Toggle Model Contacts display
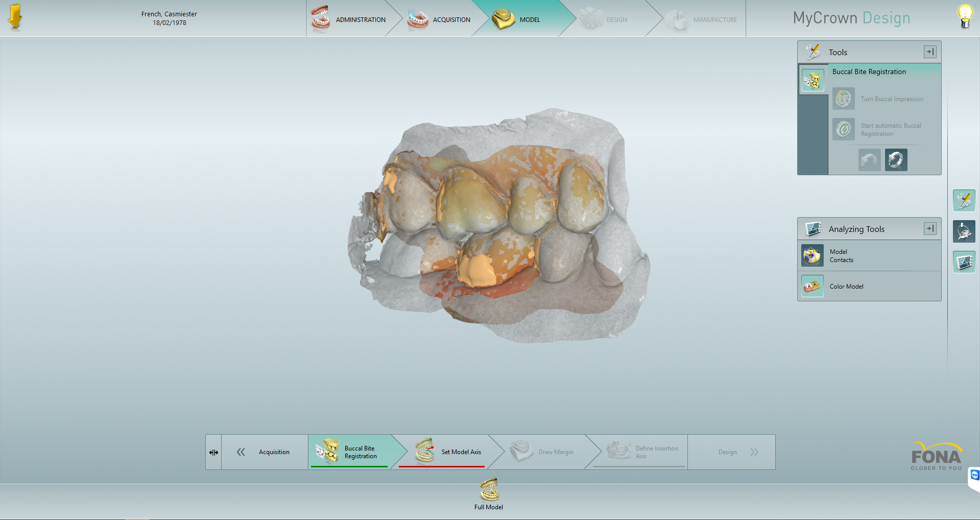Screen dimensions: 980x520 [812, 255]
